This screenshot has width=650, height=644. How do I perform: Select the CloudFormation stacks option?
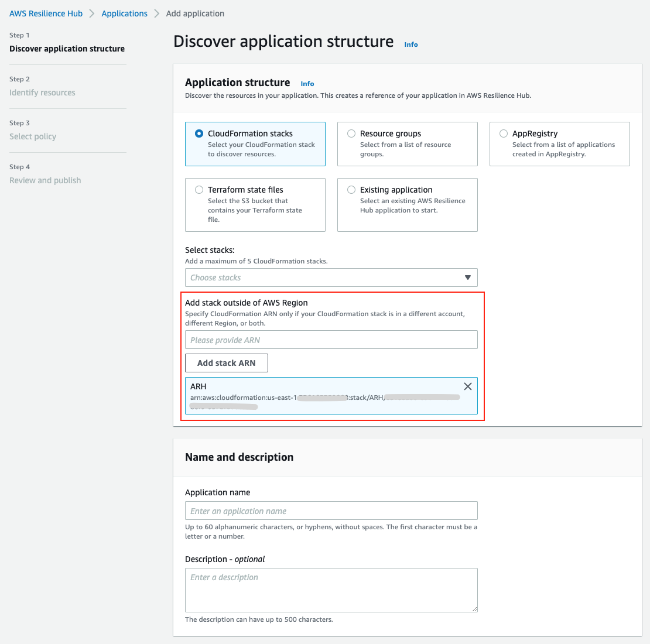click(199, 133)
